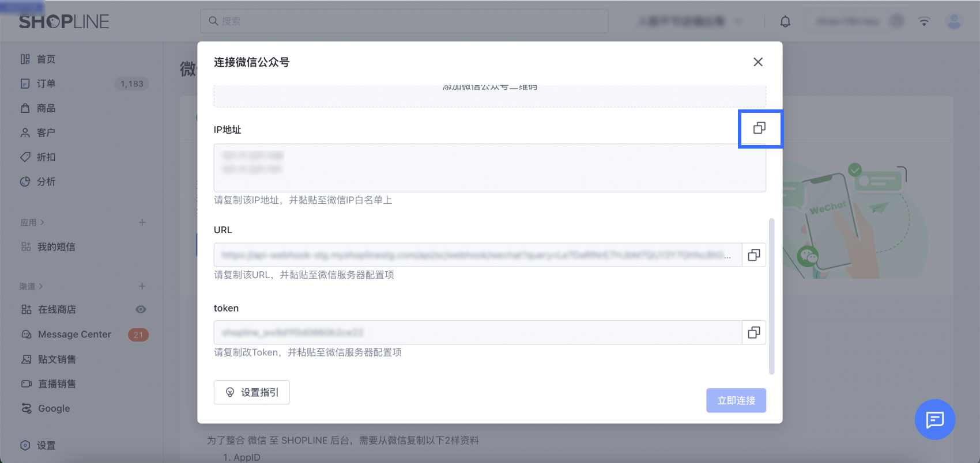Click the Google channel icon
The height and width of the screenshot is (463, 980).
(27, 408)
